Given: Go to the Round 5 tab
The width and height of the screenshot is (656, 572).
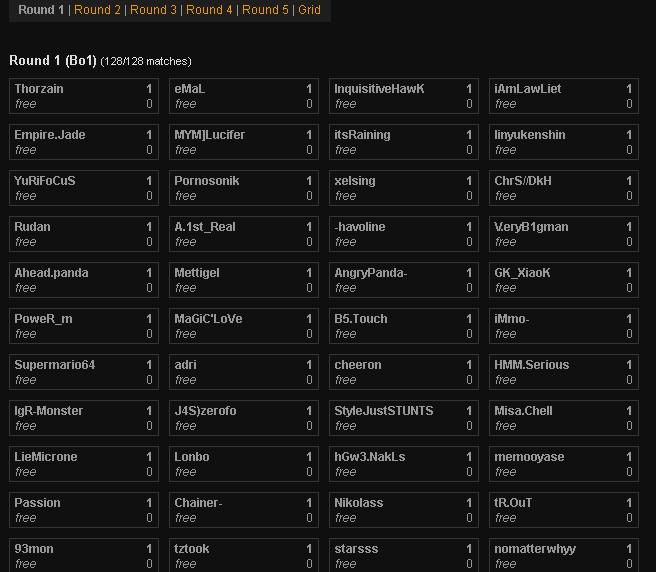Looking at the screenshot, I should pos(265,10).
